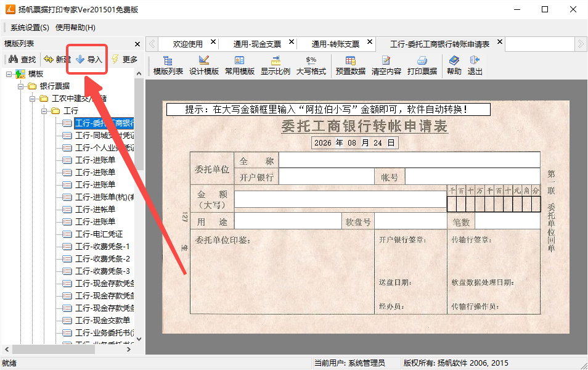588x370 pixels.
Task: Click tree horizontal scrollbar left arrow
Action: point(7,350)
